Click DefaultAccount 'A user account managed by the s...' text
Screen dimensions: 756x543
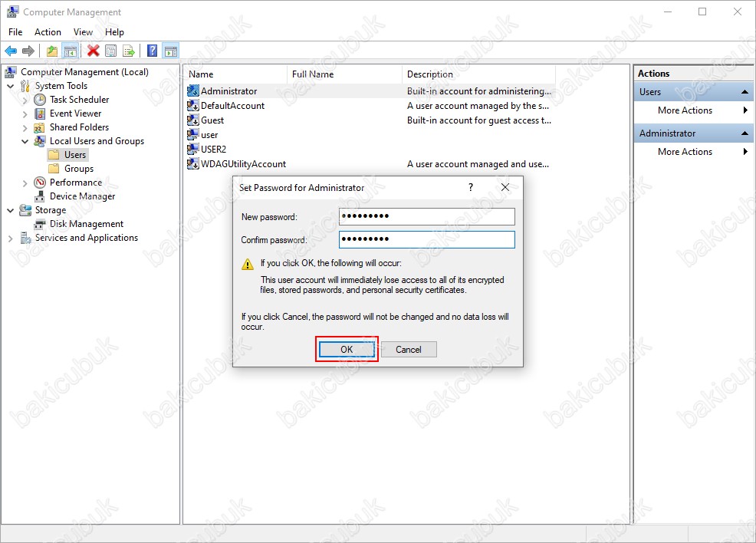coord(478,106)
